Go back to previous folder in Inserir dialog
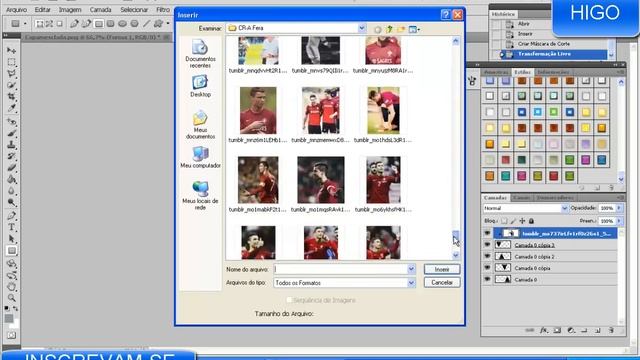The image size is (640, 360). click(x=378, y=29)
